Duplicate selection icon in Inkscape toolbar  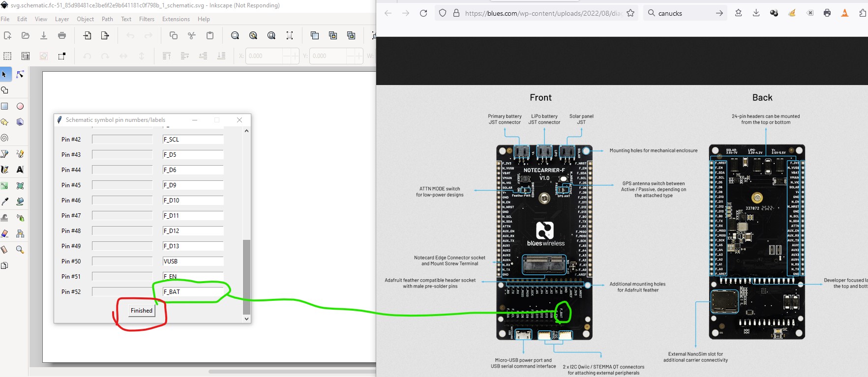coord(315,35)
